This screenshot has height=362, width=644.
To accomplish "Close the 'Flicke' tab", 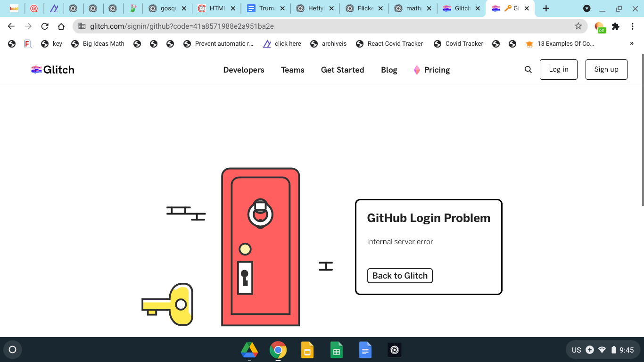I will [381, 8].
